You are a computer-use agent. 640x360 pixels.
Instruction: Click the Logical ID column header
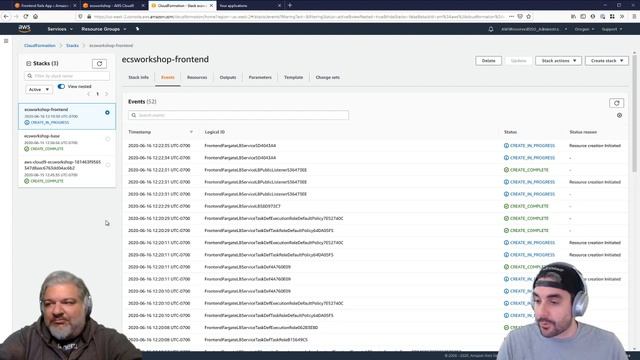point(215,132)
